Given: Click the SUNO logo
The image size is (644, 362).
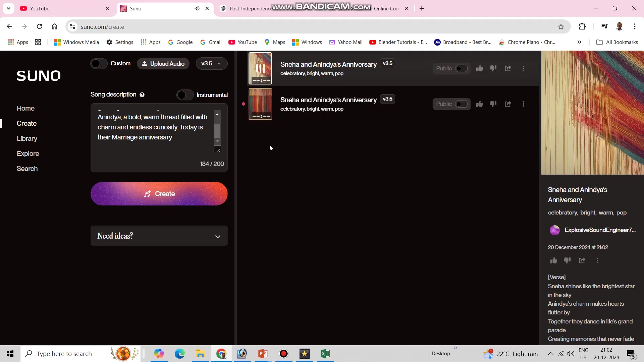Looking at the screenshot, I should (39, 76).
